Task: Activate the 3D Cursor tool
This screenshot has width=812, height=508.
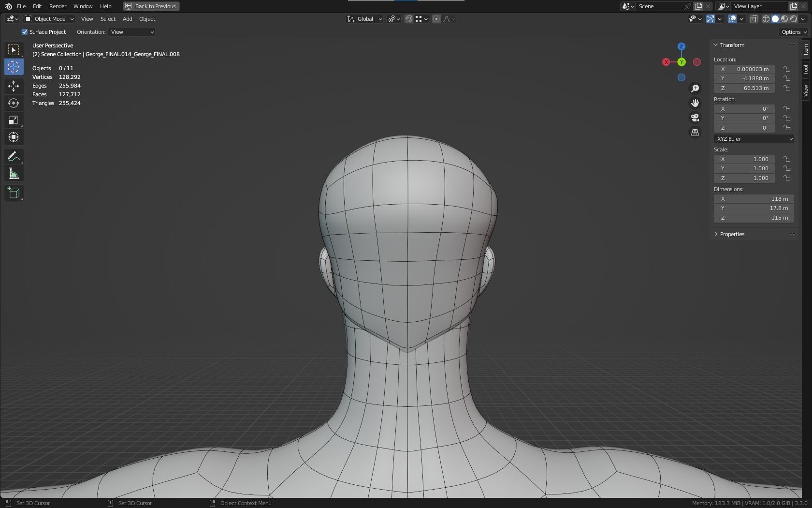Action: pos(14,67)
